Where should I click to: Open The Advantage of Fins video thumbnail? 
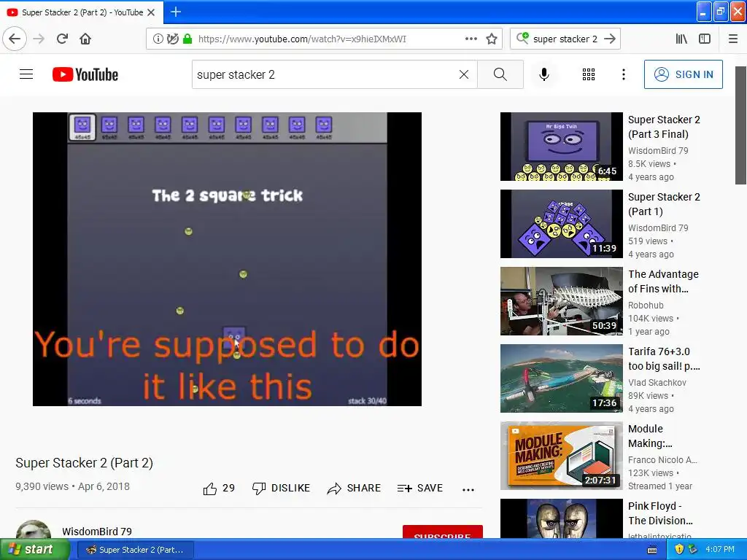(x=561, y=301)
